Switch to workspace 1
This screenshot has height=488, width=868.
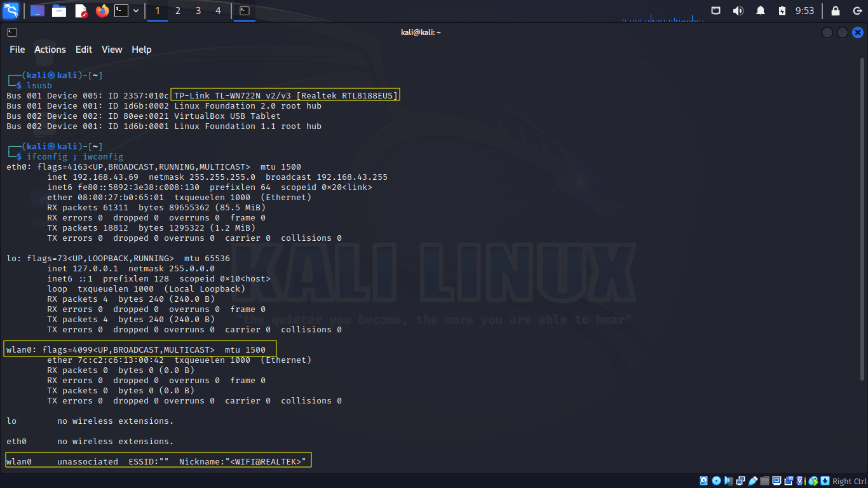coord(158,11)
